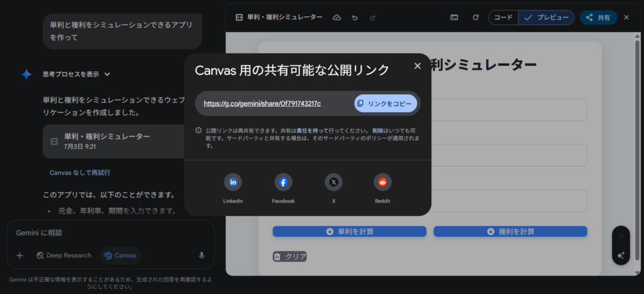Open the shared g.co/gemini link
The image size is (644, 294).
pyautogui.click(x=262, y=103)
